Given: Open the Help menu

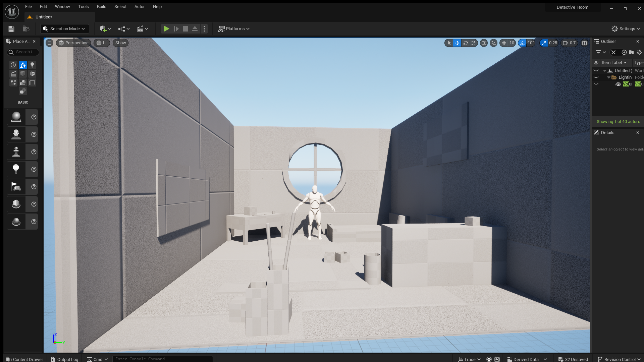Looking at the screenshot, I should pos(157,7).
